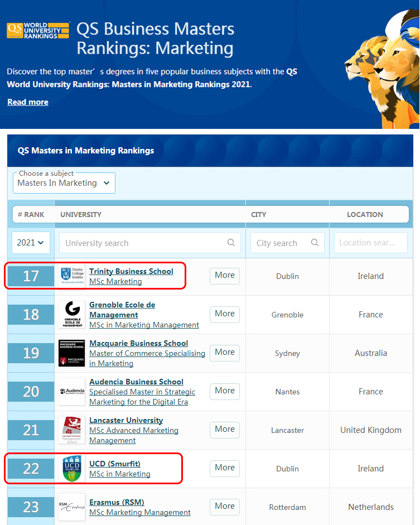Click More button for UCD (Smurfit)
420x525 pixels.
[225, 468]
